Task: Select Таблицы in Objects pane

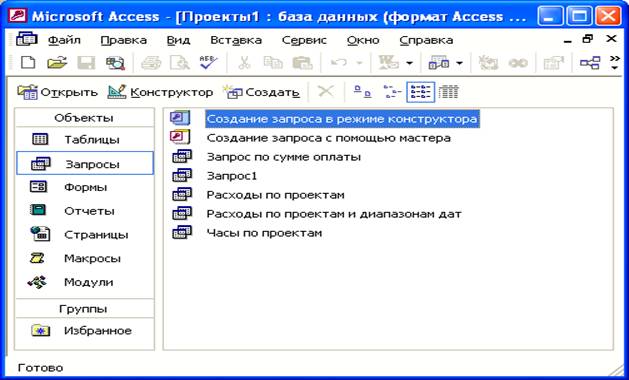Action: pos(85,139)
